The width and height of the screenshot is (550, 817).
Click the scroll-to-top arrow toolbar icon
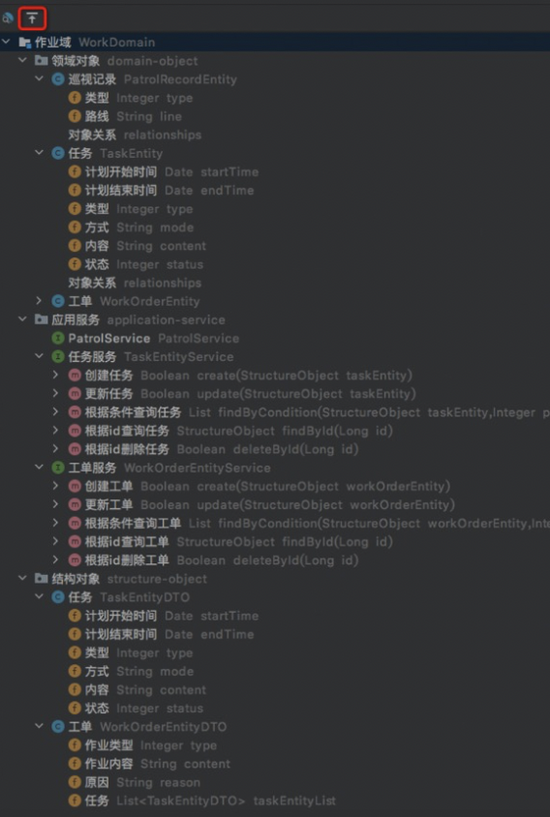point(32,19)
